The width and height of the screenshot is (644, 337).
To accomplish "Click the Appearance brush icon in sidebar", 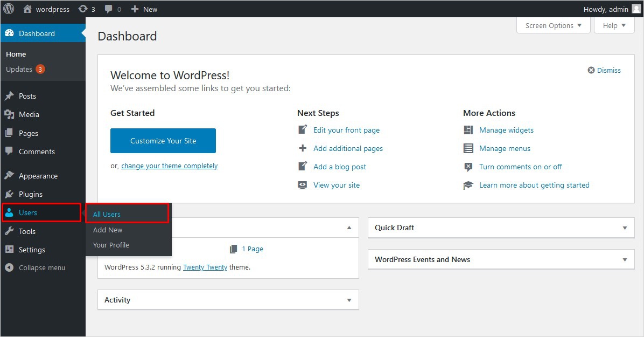I will tap(9, 176).
